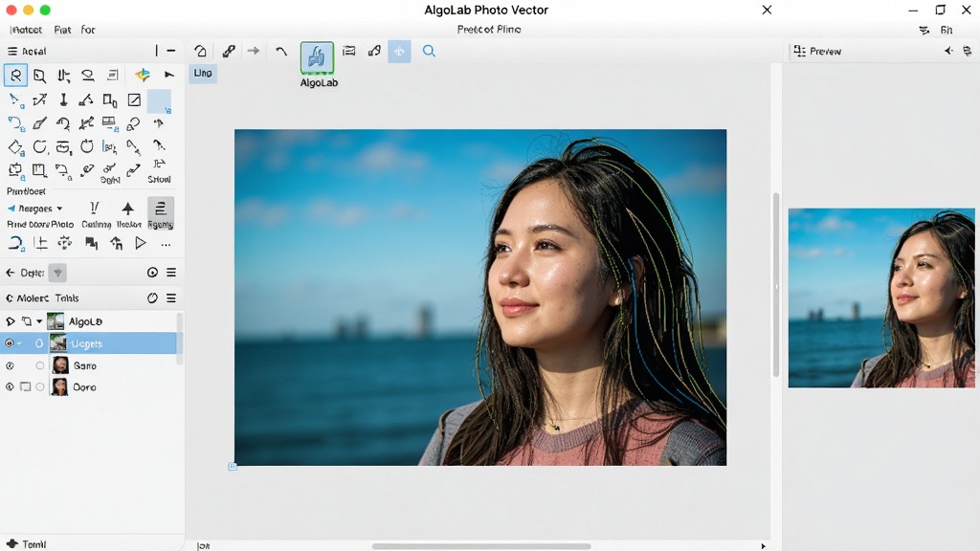Click the house-shaped icon in top toolbar
Screen dimensions: 980x551
coord(201,52)
